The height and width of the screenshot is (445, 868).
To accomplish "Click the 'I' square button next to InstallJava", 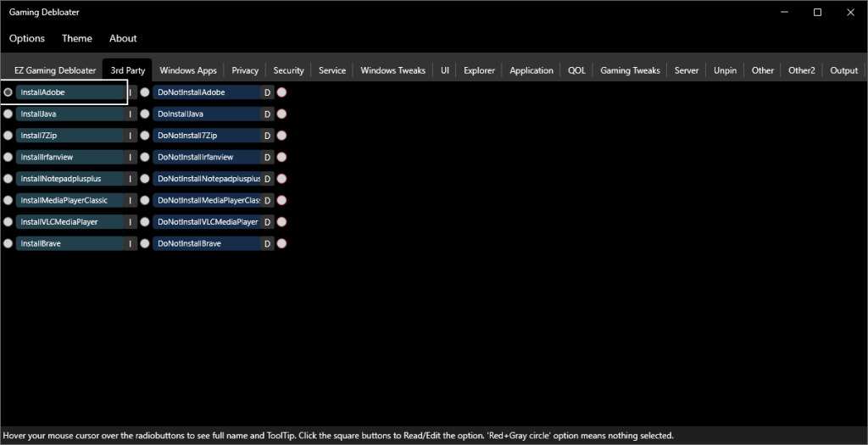I will click(131, 114).
